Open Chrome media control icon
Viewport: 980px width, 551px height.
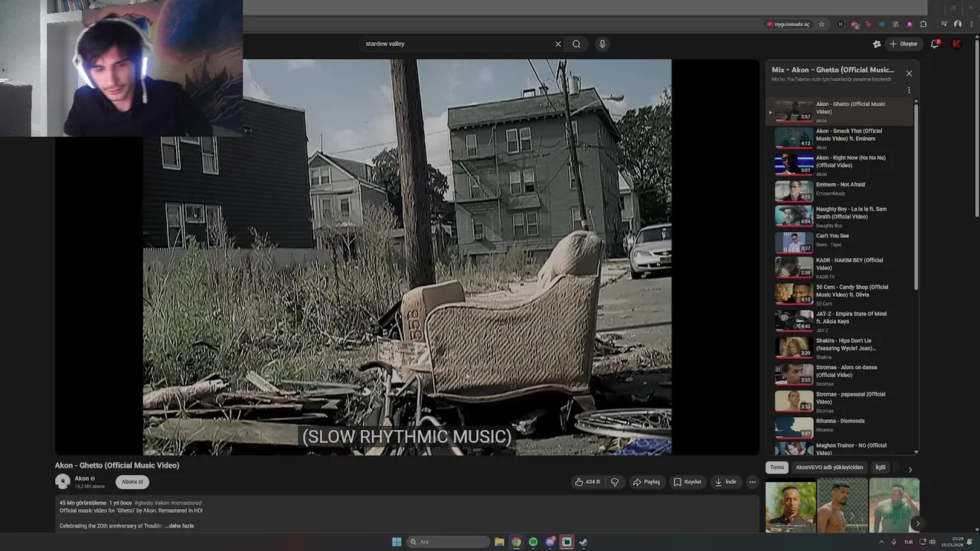pyautogui.click(x=944, y=24)
